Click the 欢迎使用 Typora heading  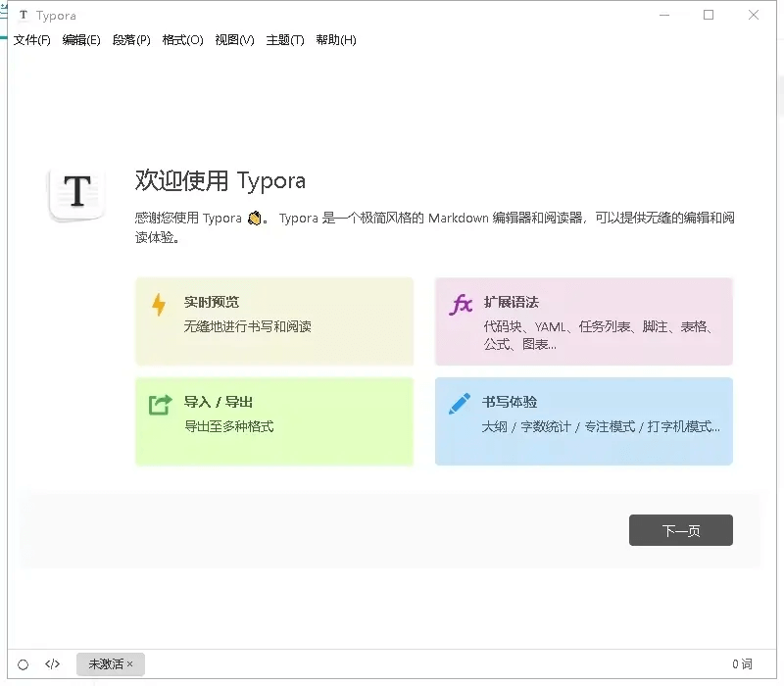click(x=220, y=181)
